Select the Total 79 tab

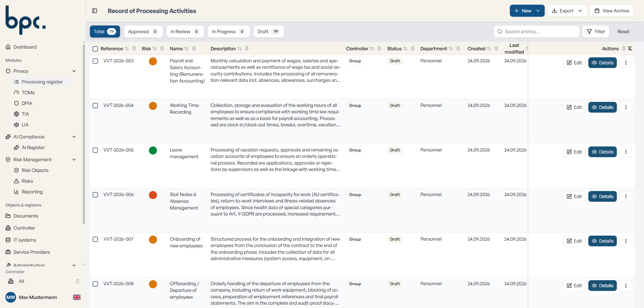(105, 32)
